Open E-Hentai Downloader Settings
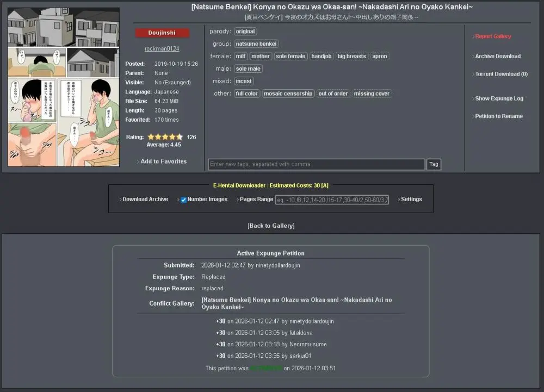Viewport: 544px width, 392px height. (411, 200)
